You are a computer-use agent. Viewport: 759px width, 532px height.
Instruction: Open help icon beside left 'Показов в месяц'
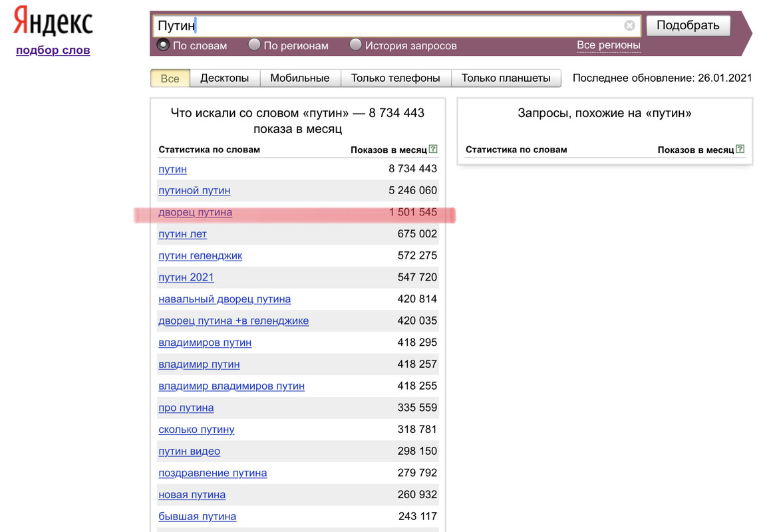[433, 149]
